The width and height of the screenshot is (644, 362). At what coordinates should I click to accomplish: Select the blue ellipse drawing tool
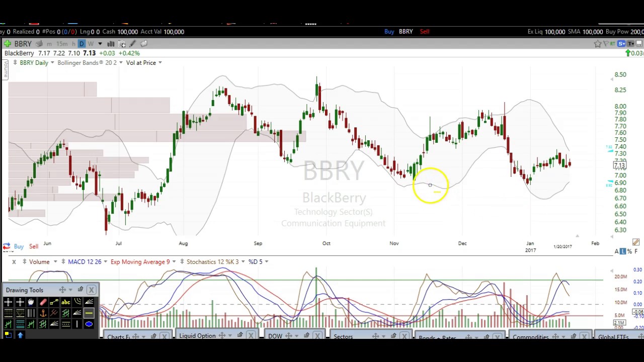pos(89,324)
